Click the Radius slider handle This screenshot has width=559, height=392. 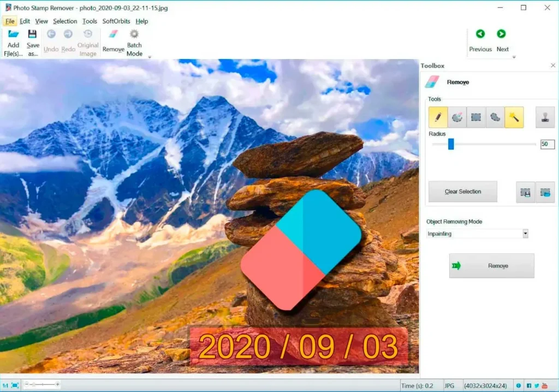[x=451, y=144]
